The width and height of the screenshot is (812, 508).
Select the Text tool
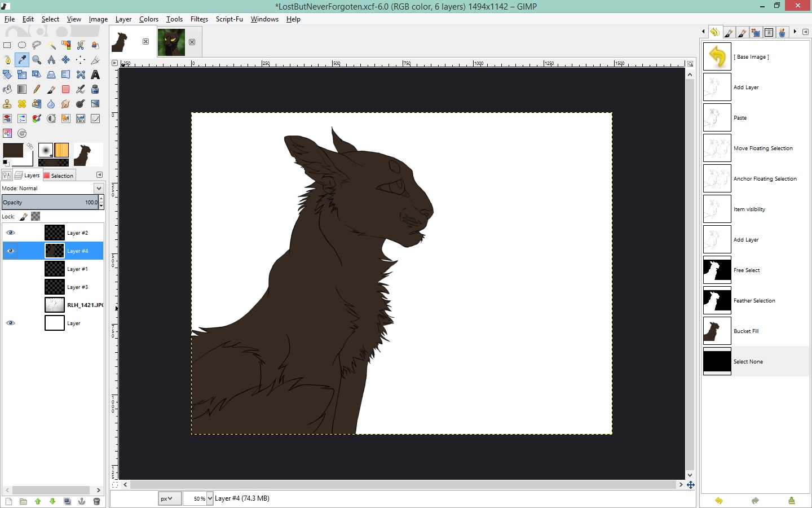(x=95, y=75)
